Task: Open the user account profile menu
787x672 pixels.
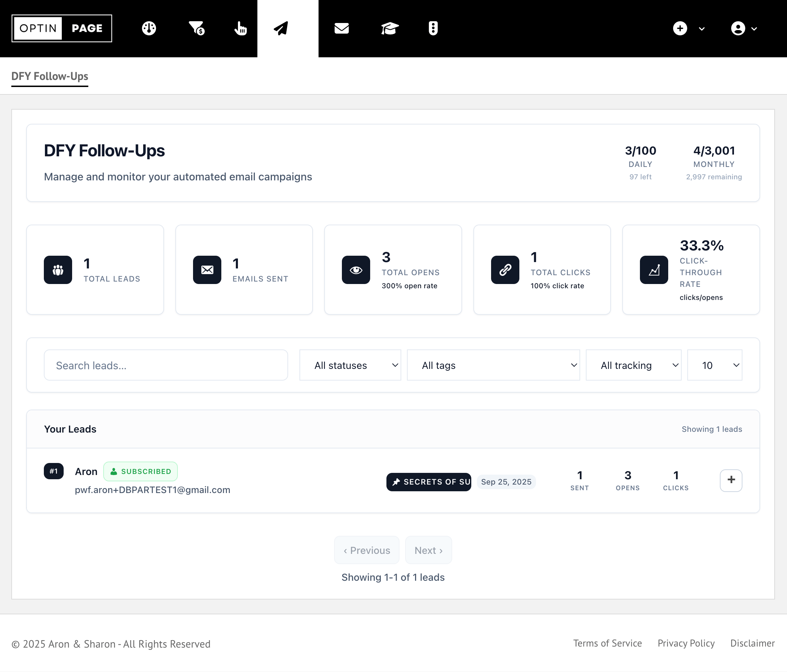Action: [x=743, y=29]
